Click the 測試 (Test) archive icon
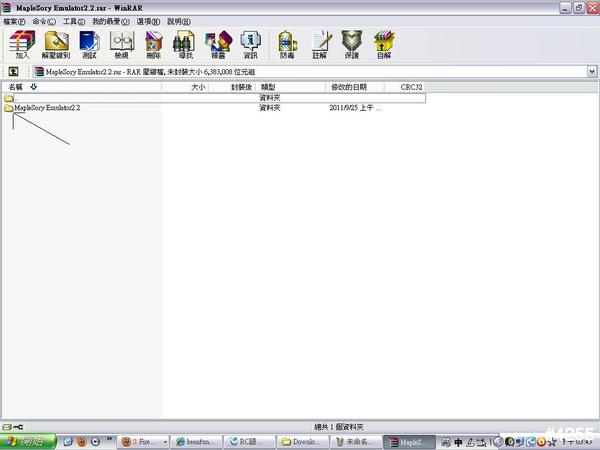Image resolution: width=600 pixels, height=450 pixels. 89,44
